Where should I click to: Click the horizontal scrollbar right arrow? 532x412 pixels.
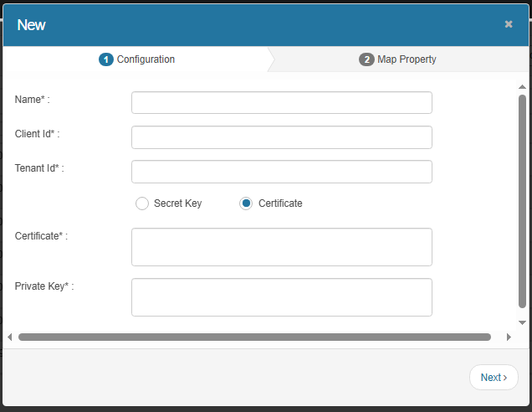click(x=509, y=337)
